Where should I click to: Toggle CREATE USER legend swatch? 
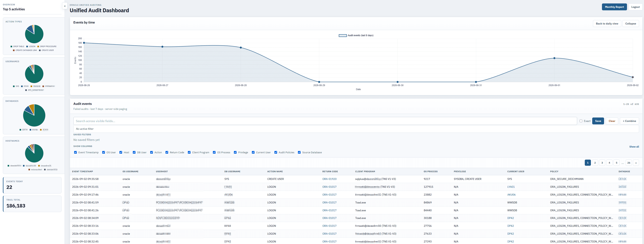pyautogui.click(x=40, y=50)
